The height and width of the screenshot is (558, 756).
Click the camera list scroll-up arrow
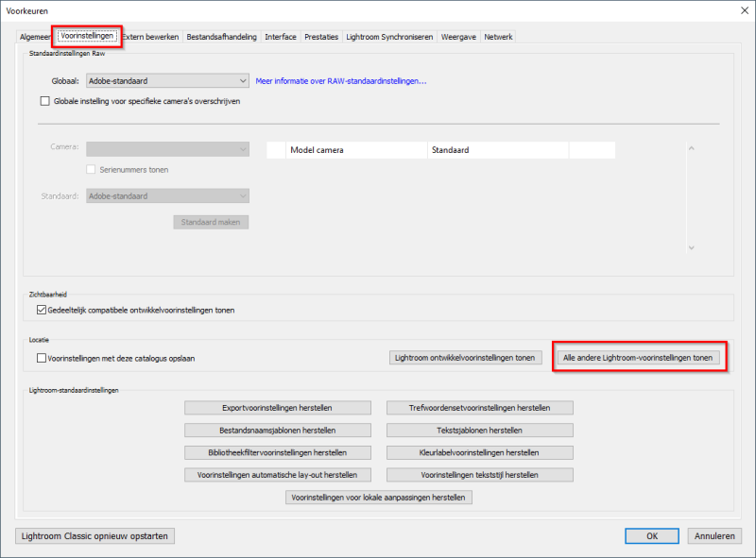692,148
